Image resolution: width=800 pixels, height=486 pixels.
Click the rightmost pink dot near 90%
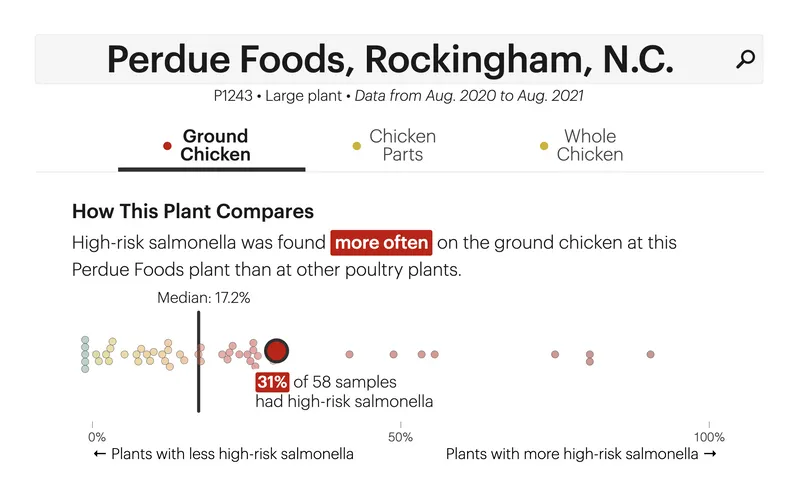pyautogui.click(x=651, y=354)
